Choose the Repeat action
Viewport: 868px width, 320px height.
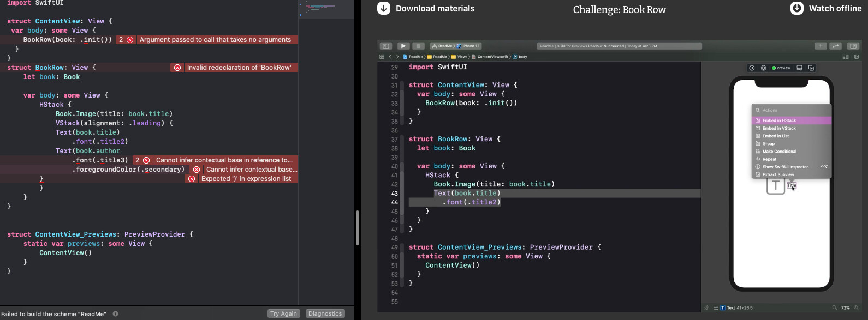coord(792,159)
